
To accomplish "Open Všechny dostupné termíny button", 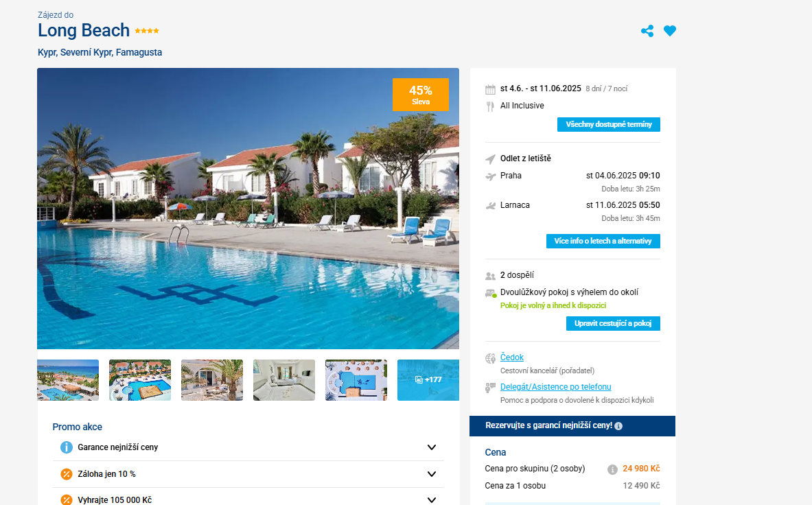I will 608,125.
